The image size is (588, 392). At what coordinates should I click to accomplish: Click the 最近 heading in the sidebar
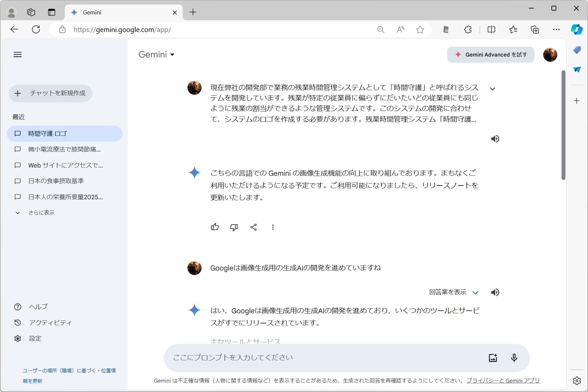pyautogui.click(x=19, y=117)
